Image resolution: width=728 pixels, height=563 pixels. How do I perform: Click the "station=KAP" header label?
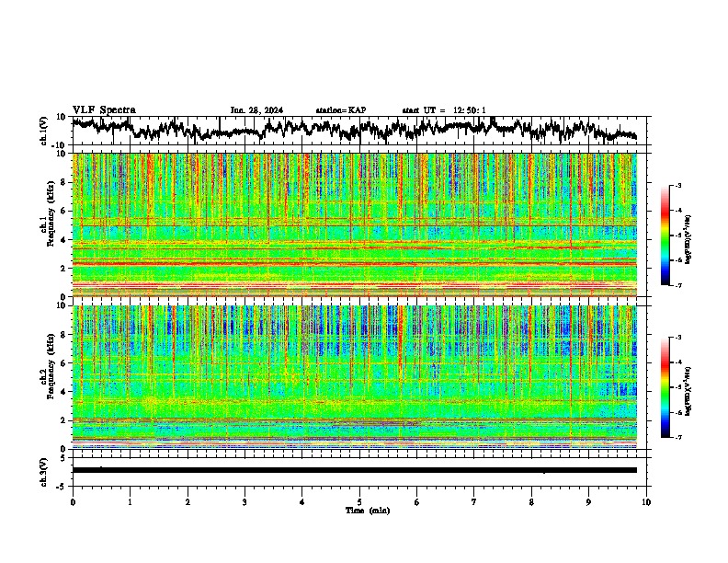pyautogui.click(x=341, y=110)
